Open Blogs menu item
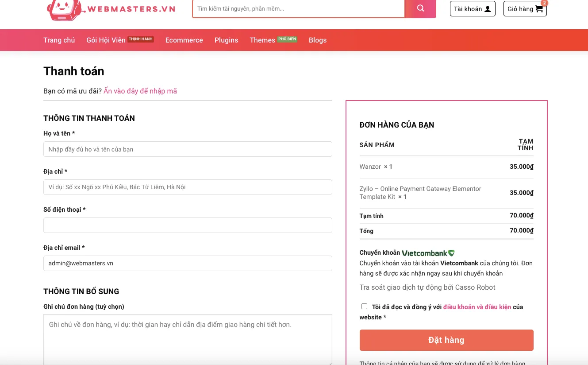This screenshot has width=588, height=365. [x=318, y=40]
